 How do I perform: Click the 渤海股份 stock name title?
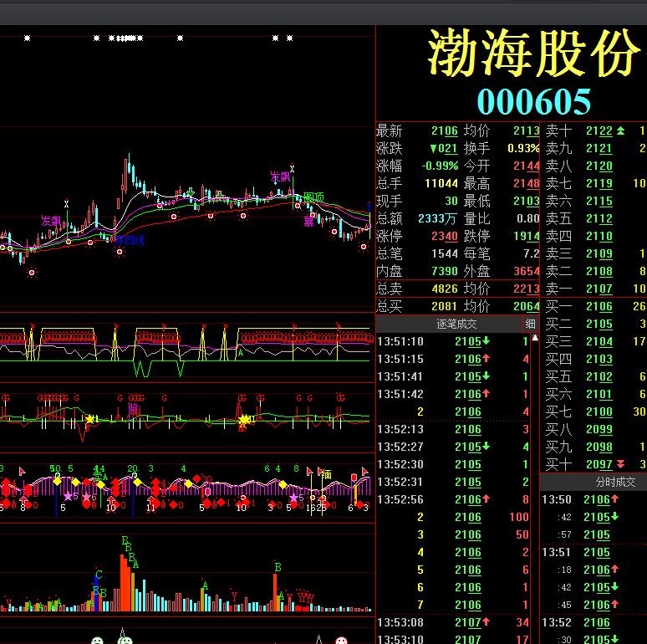pos(533,53)
